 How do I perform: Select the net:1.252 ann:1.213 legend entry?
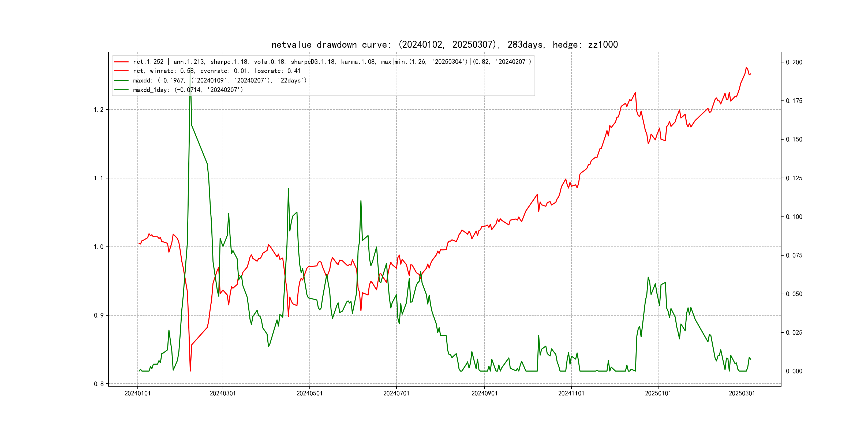coord(332,62)
